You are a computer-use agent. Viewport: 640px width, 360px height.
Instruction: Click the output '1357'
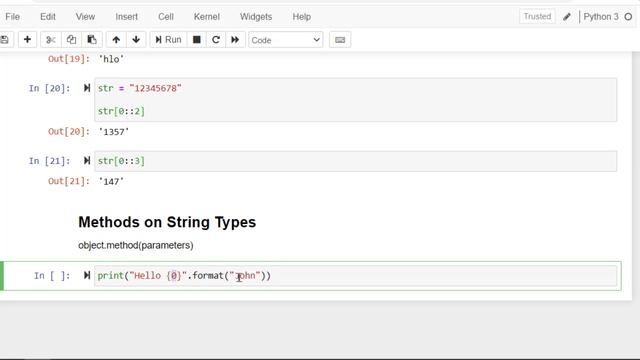coord(114,132)
